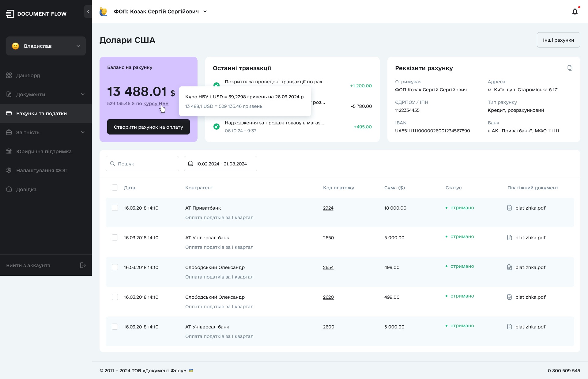Viewport: 588px width, 379px height.
Task: Click the 18 000,00 amount cell
Action: pyautogui.click(x=395, y=208)
